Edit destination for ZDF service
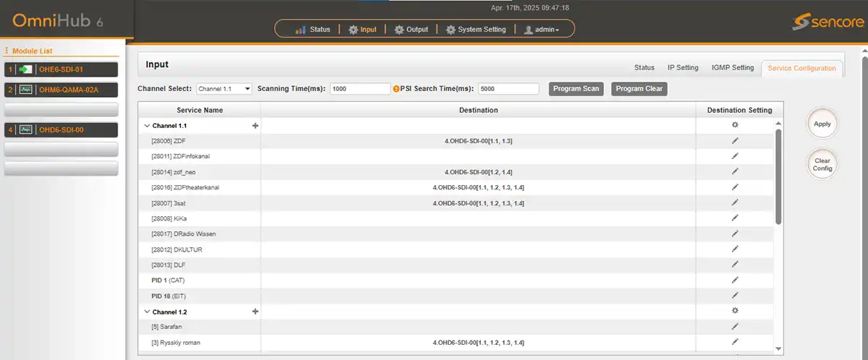This screenshot has width=868, height=360. click(735, 140)
